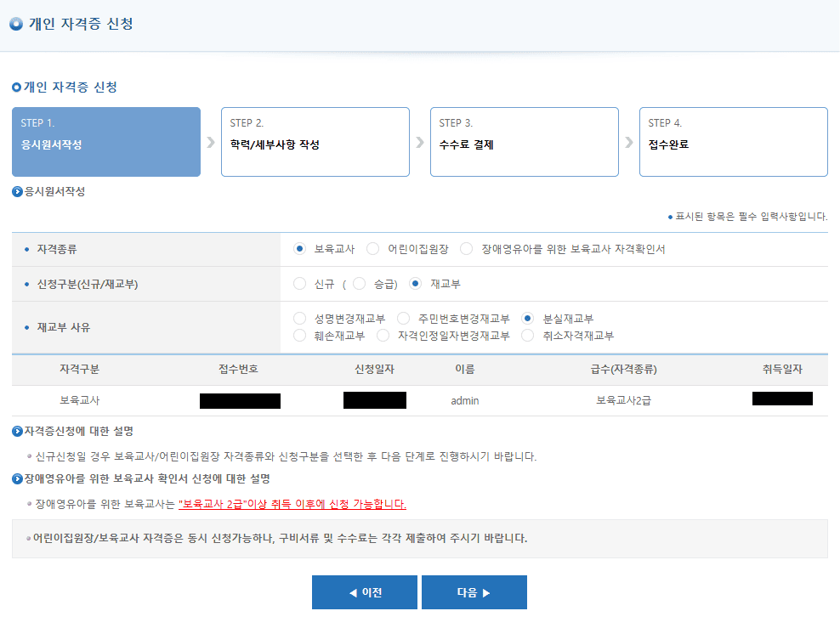Go to next step with 다음
This screenshot has width=840, height=628.
click(474, 592)
